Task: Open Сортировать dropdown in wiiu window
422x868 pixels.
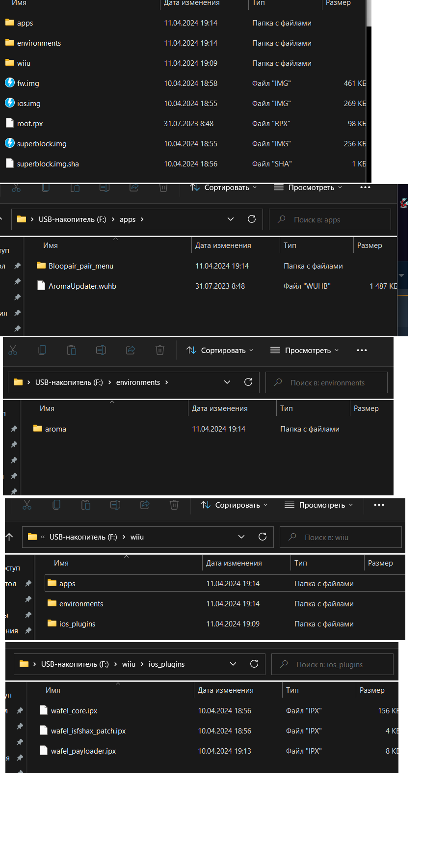Action: tap(234, 505)
